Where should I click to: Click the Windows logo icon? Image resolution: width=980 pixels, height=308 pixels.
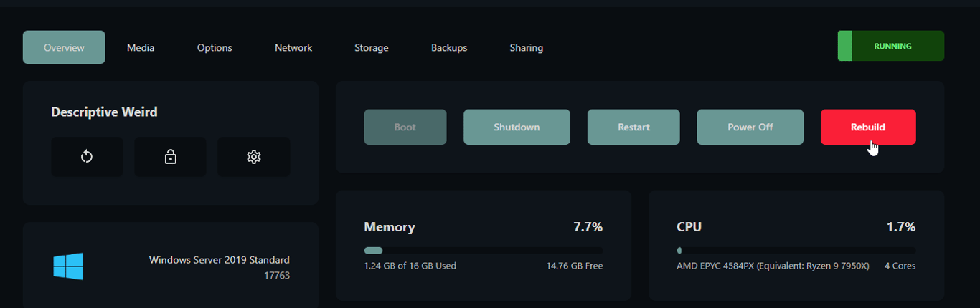click(68, 266)
